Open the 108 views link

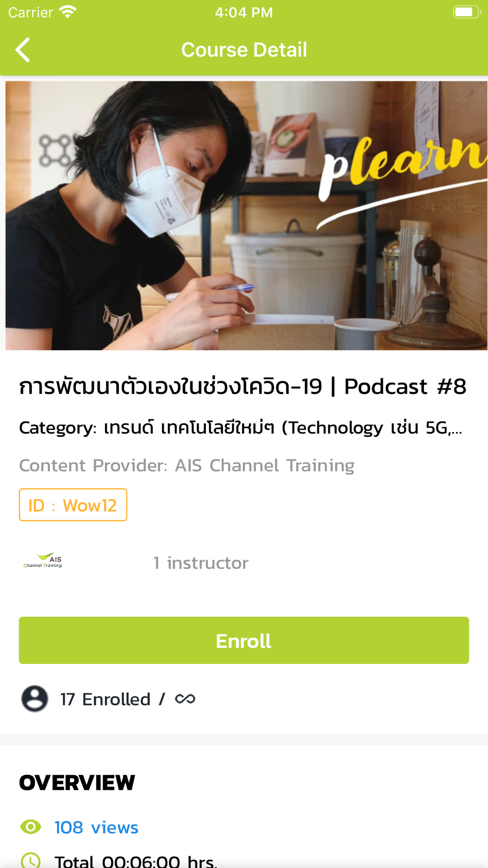[x=96, y=827]
